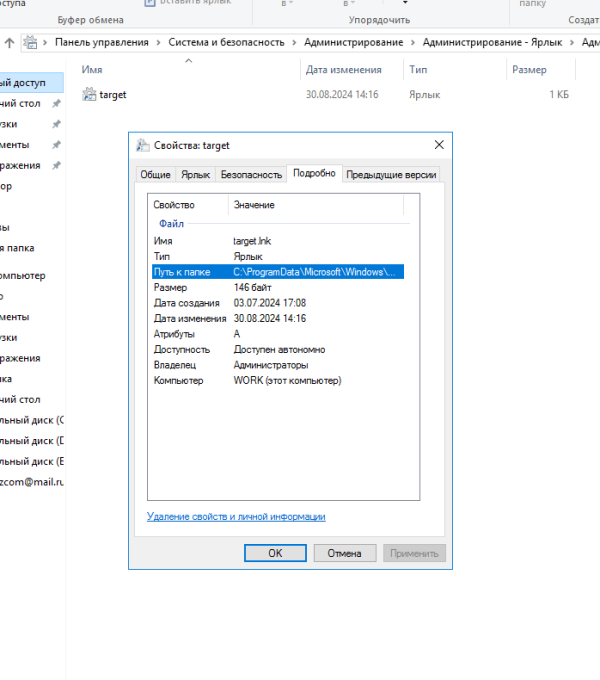Open the Администрирование breadcrumb
Viewport: 600px width, 680px height.
353,42
